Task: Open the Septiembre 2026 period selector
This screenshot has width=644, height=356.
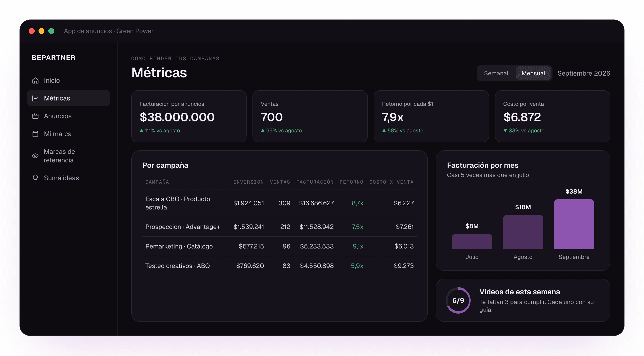Action: 584,73
